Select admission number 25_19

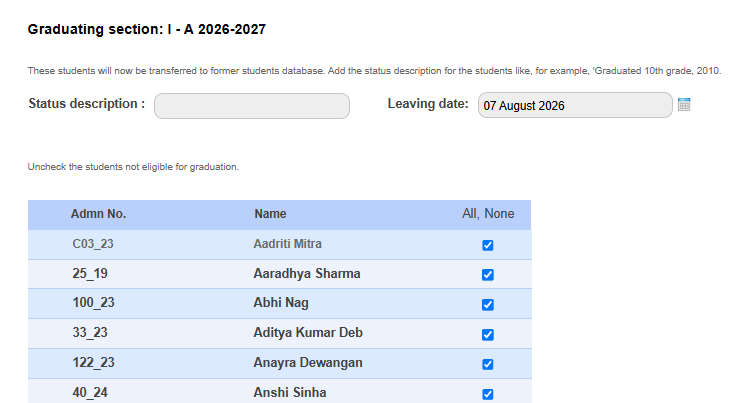tap(90, 274)
